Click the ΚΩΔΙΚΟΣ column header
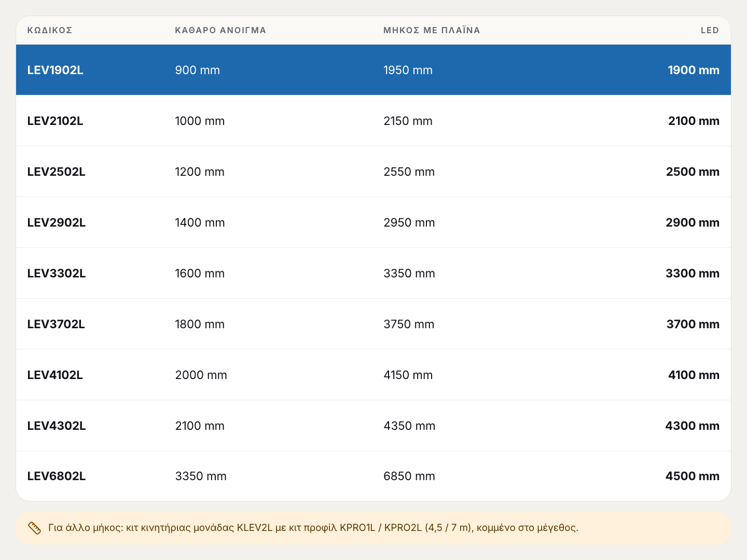This screenshot has width=747, height=560. (50, 30)
